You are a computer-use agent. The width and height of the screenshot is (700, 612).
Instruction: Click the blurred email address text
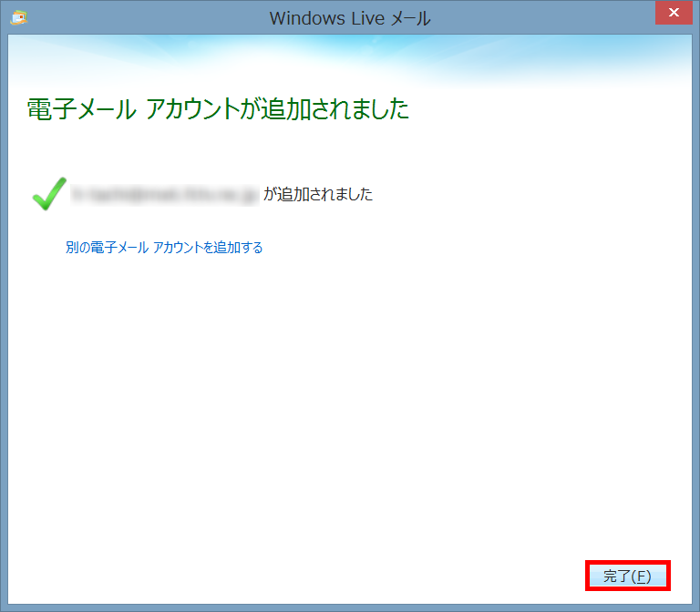click(x=166, y=194)
